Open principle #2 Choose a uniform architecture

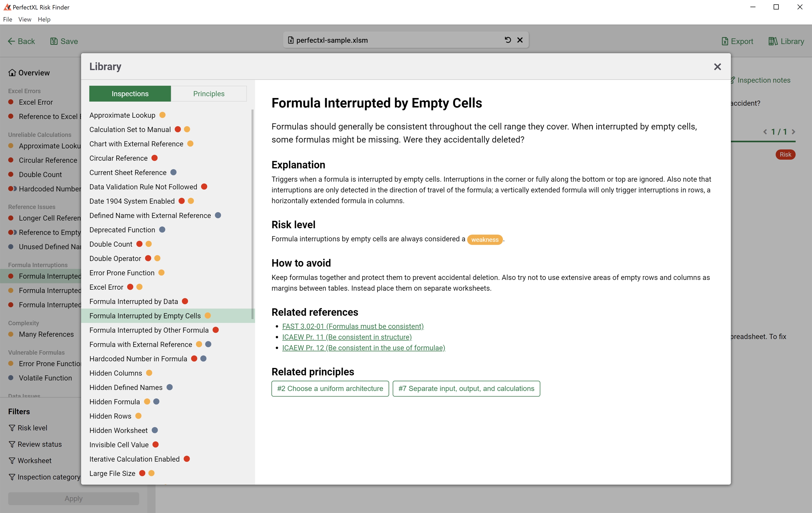[330, 388]
